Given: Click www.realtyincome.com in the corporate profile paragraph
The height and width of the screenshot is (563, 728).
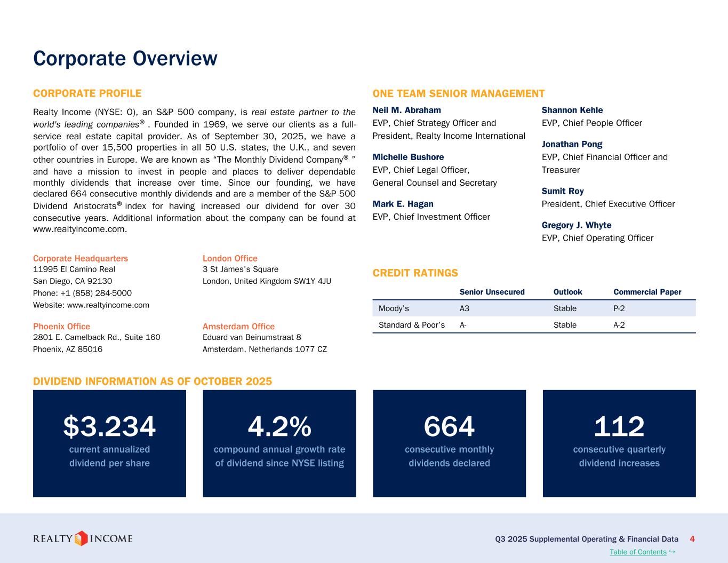Looking at the screenshot, I should (80, 229).
